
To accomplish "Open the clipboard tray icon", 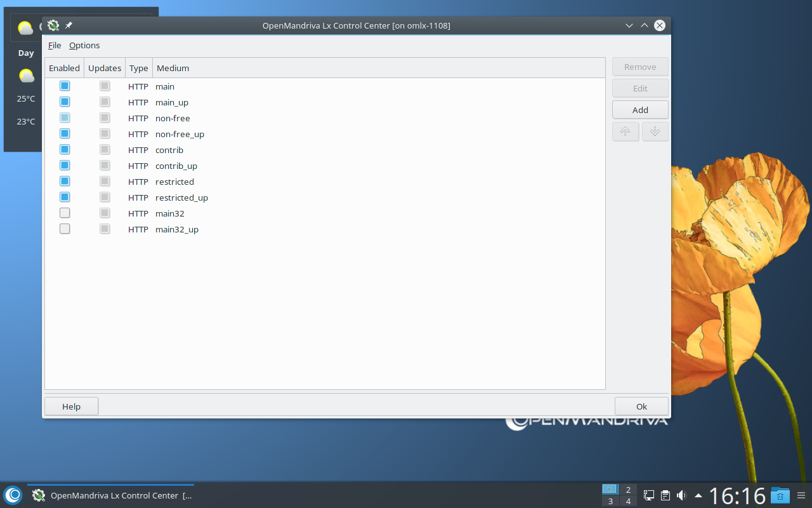I will pos(665,495).
